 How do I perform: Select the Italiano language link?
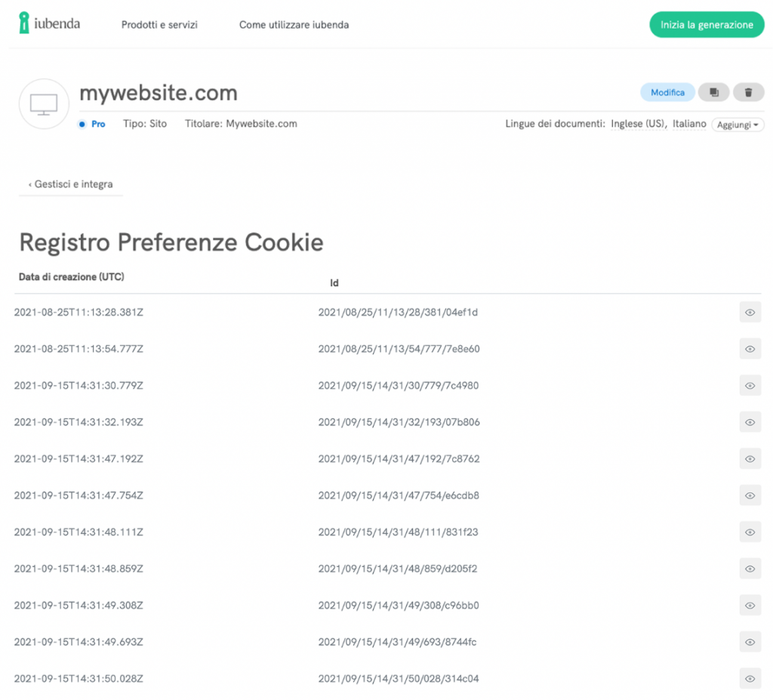[689, 123]
